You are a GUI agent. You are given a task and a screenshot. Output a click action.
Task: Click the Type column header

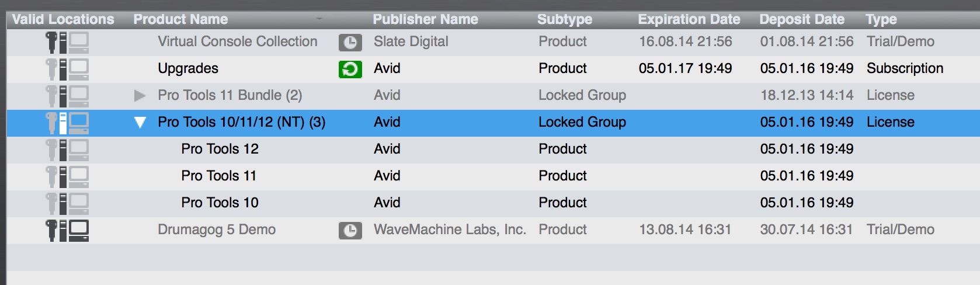tap(881, 19)
